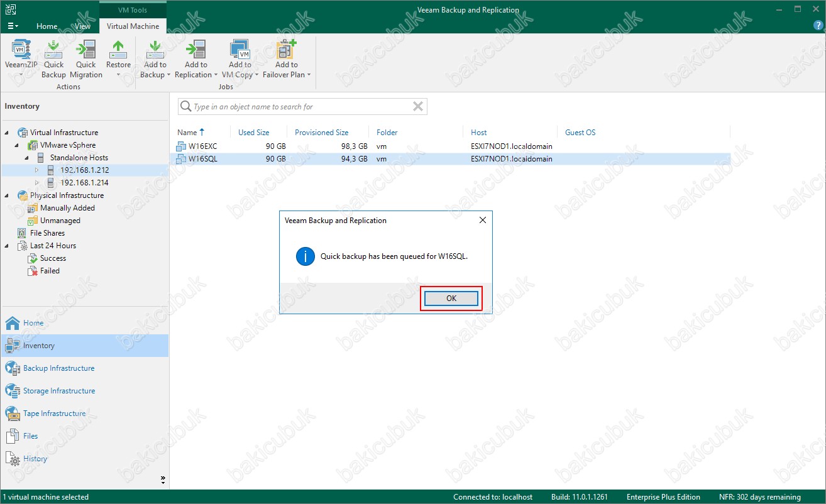Click NFR: 302 days remaining status
Image resolution: width=826 pixels, height=504 pixels.
pyautogui.click(x=759, y=497)
